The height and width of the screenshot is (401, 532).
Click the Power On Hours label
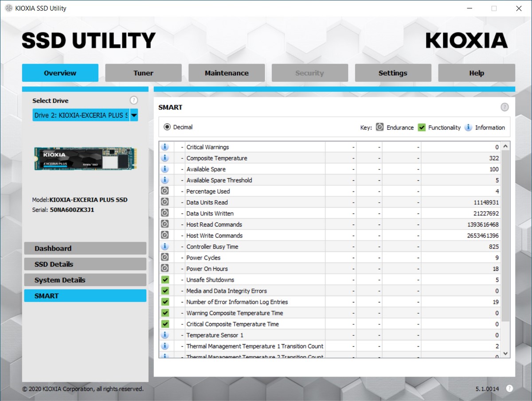coord(207,269)
